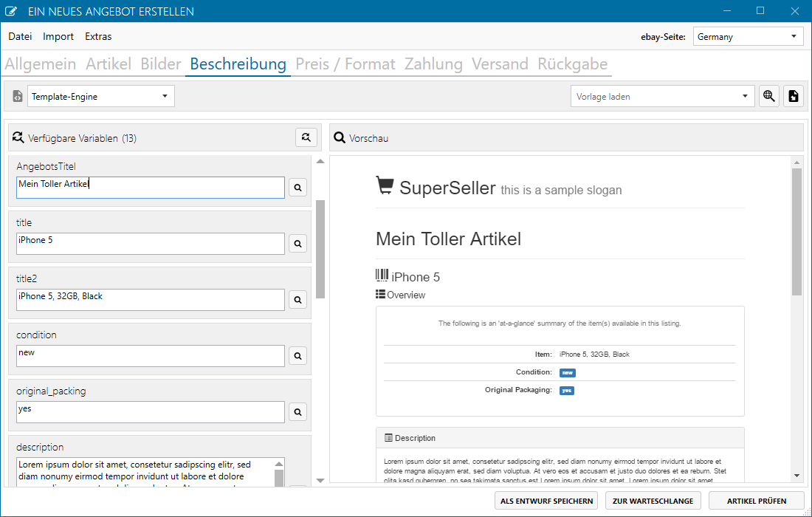Refresh the available variables list
The height and width of the screenshot is (517, 812).
tap(306, 137)
